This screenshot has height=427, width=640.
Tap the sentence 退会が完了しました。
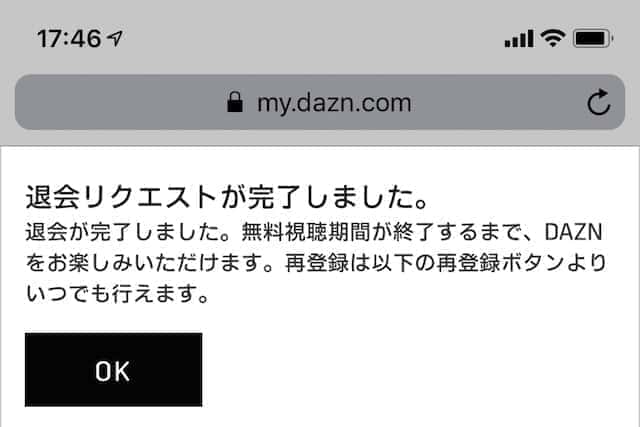click(x=133, y=232)
